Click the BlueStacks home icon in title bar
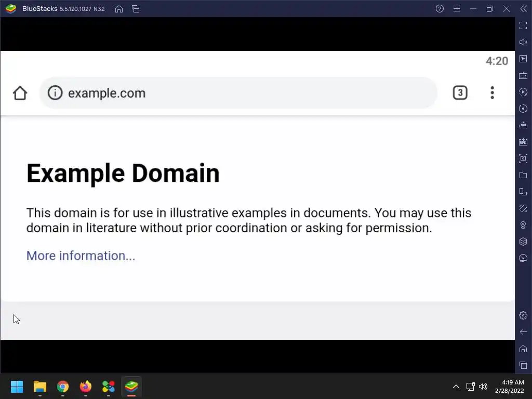532x399 pixels. coord(119,9)
